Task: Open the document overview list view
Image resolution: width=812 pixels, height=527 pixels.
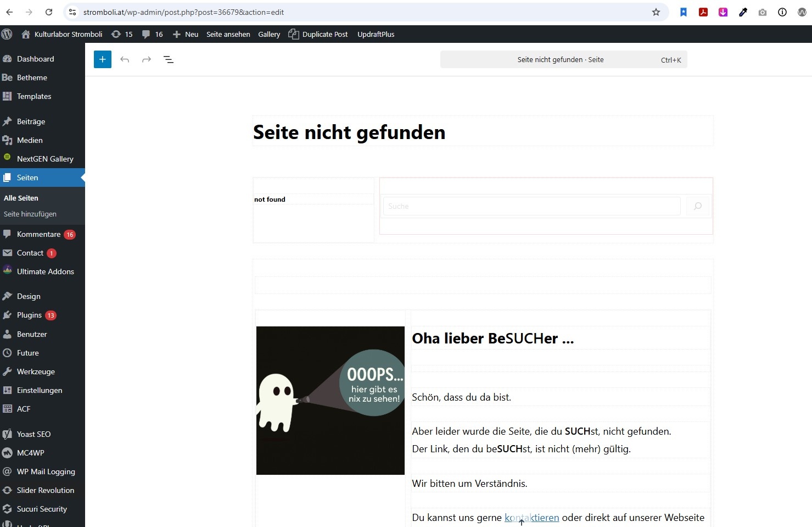Action: 169,59
